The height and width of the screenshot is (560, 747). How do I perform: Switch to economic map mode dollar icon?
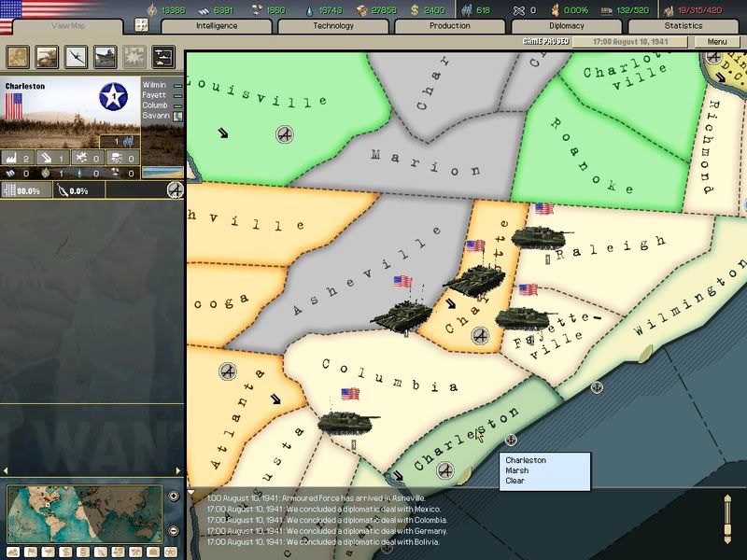(65, 553)
